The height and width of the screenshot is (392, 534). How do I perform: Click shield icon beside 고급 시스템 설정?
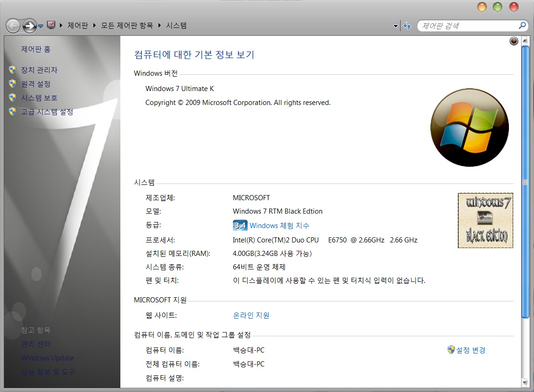coord(13,111)
